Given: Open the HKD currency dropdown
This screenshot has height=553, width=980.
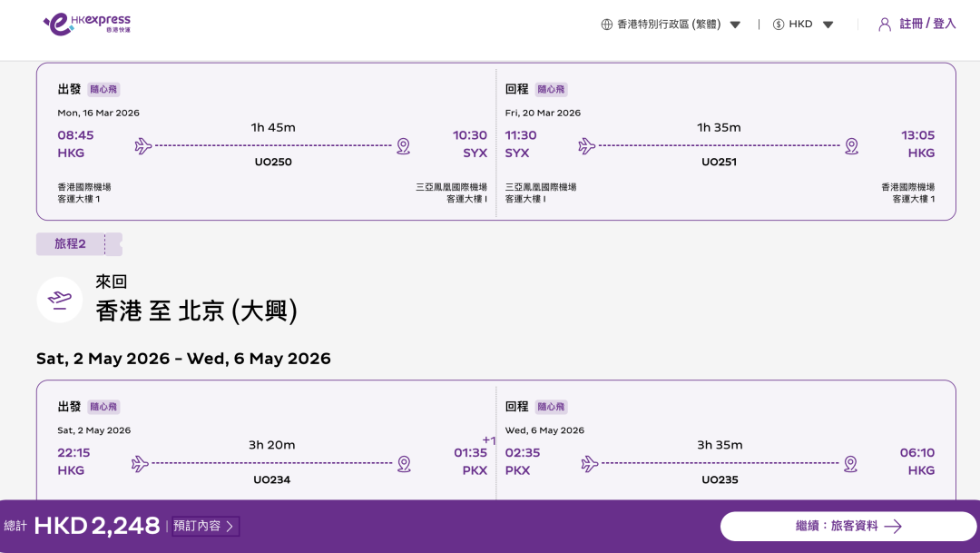Looking at the screenshot, I should pyautogui.click(x=803, y=25).
